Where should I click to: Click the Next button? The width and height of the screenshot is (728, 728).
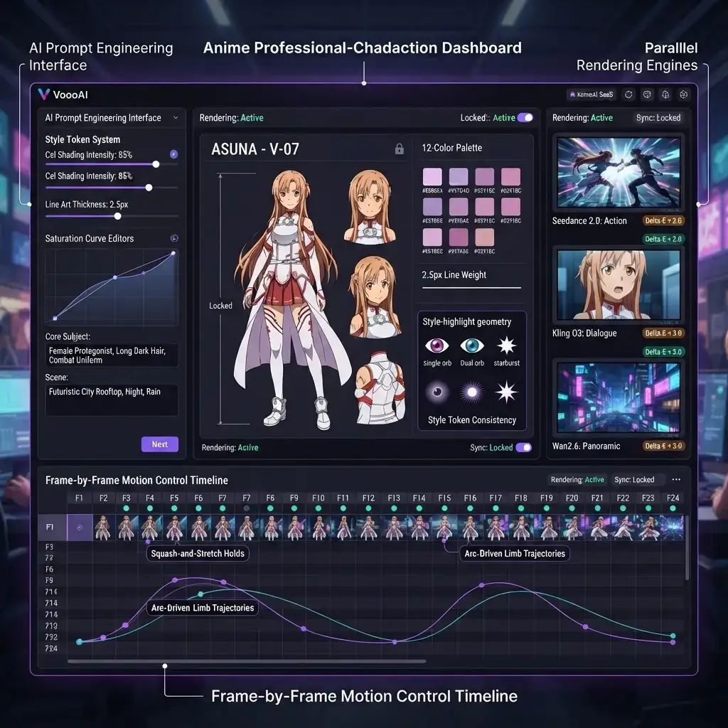[160, 444]
